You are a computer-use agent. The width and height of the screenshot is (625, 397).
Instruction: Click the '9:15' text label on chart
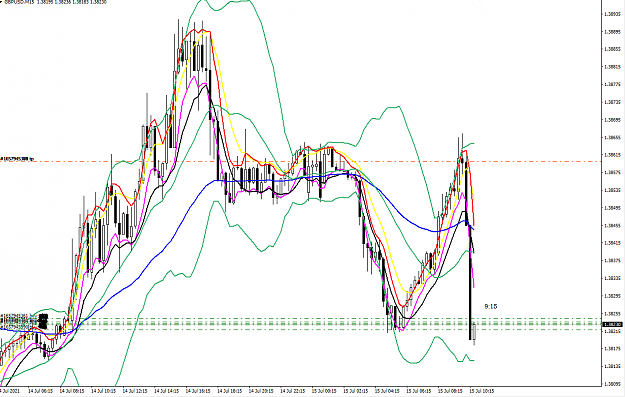click(x=491, y=307)
